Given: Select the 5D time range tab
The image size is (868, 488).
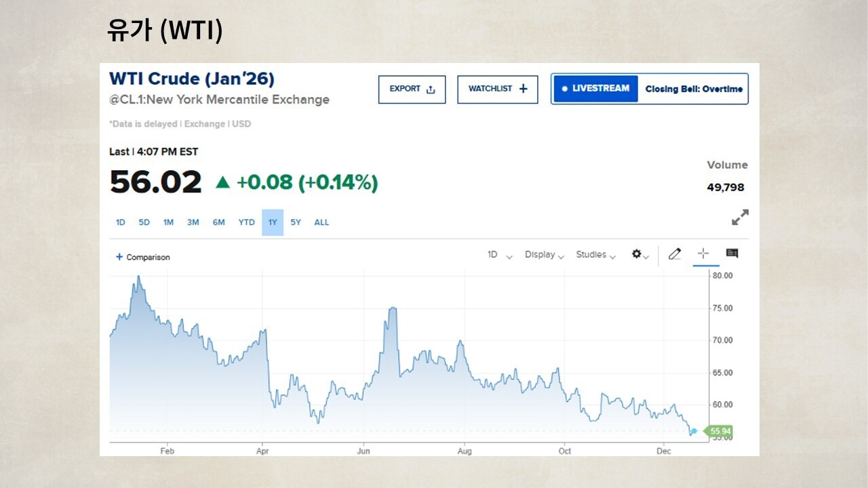Looking at the screenshot, I should point(144,222).
